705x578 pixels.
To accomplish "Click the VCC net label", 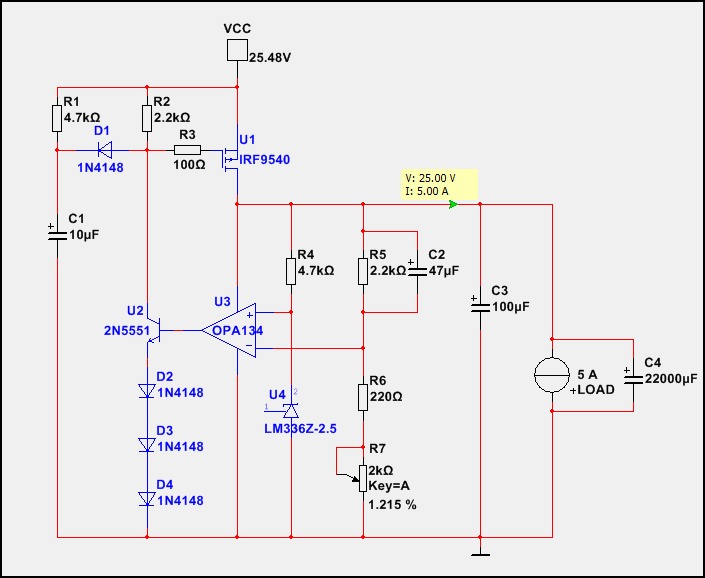I will pyautogui.click(x=237, y=29).
